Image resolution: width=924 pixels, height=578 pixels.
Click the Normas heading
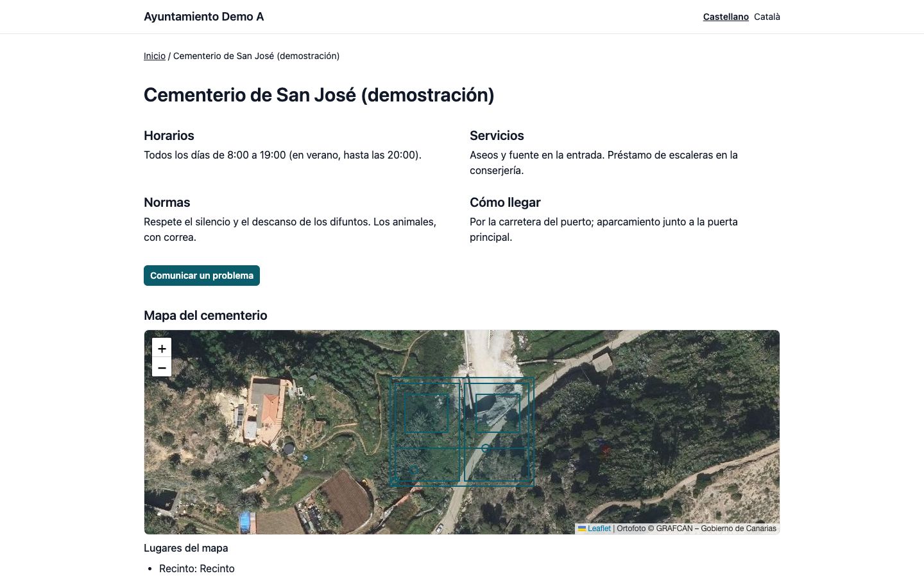pos(167,202)
